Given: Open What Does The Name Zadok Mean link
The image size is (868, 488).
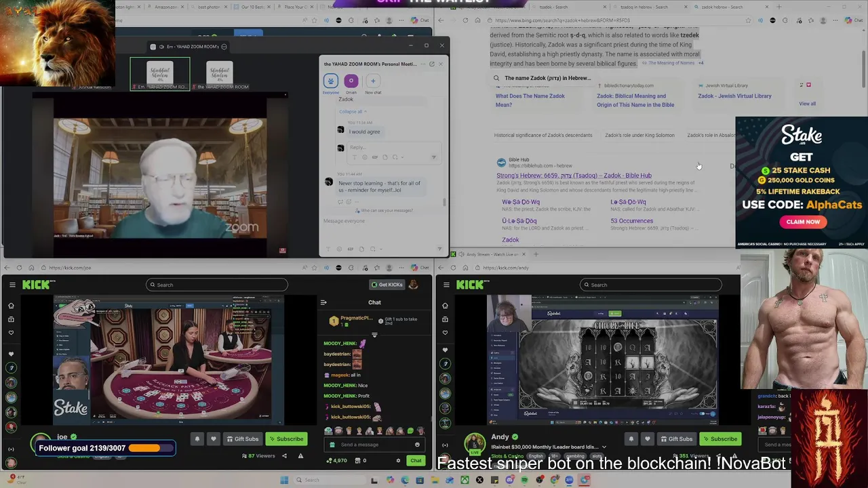Looking at the screenshot, I should [530, 100].
